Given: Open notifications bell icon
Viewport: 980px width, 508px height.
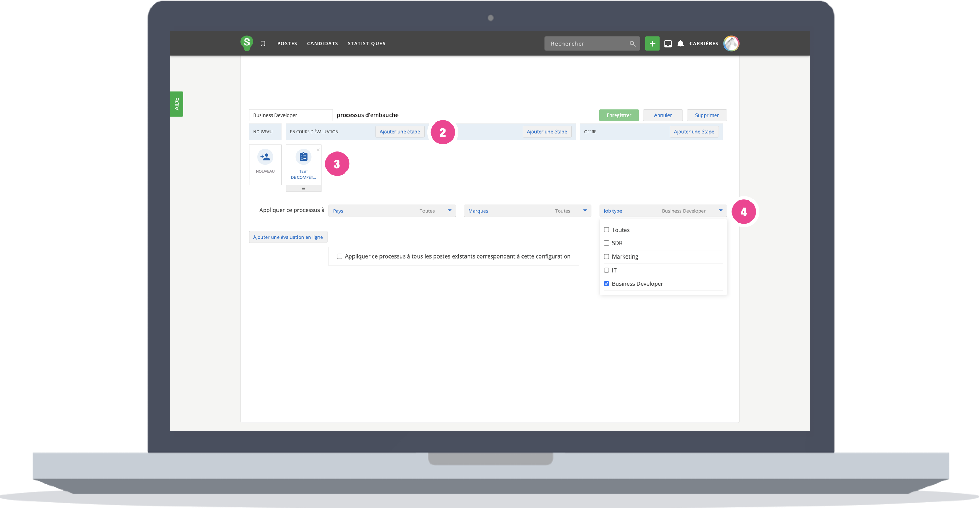Looking at the screenshot, I should pos(681,44).
